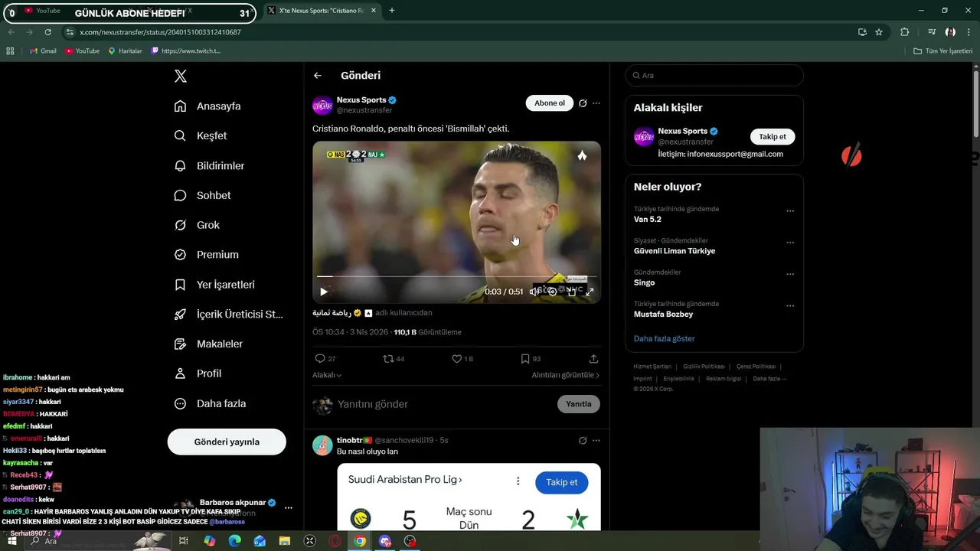Open Sohbet messages
The image size is (980, 551).
click(202, 195)
